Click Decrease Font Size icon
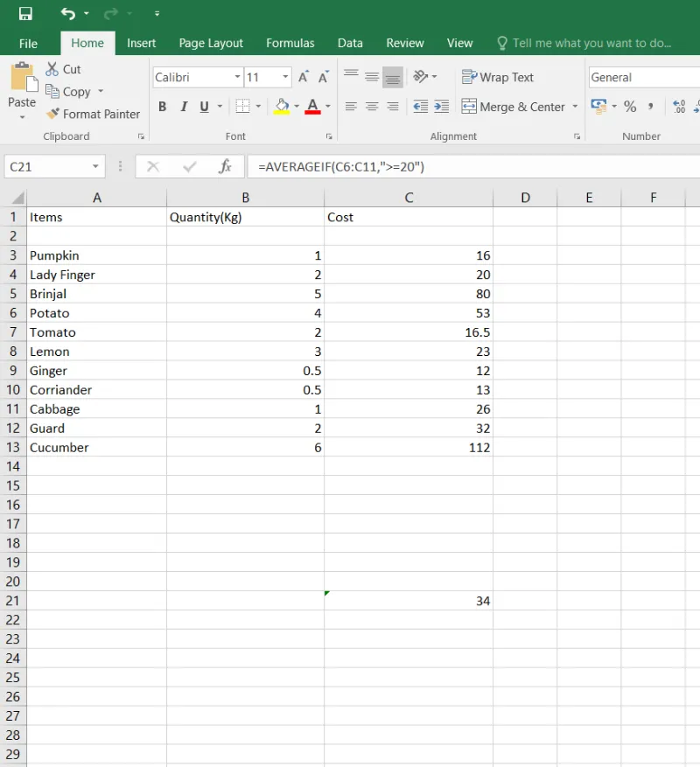700x767 pixels. [x=324, y=77]
